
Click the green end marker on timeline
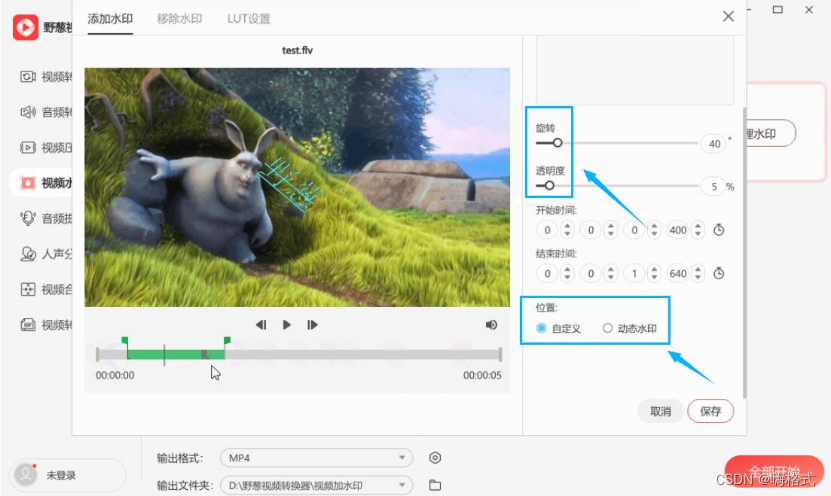coord(227,340)
